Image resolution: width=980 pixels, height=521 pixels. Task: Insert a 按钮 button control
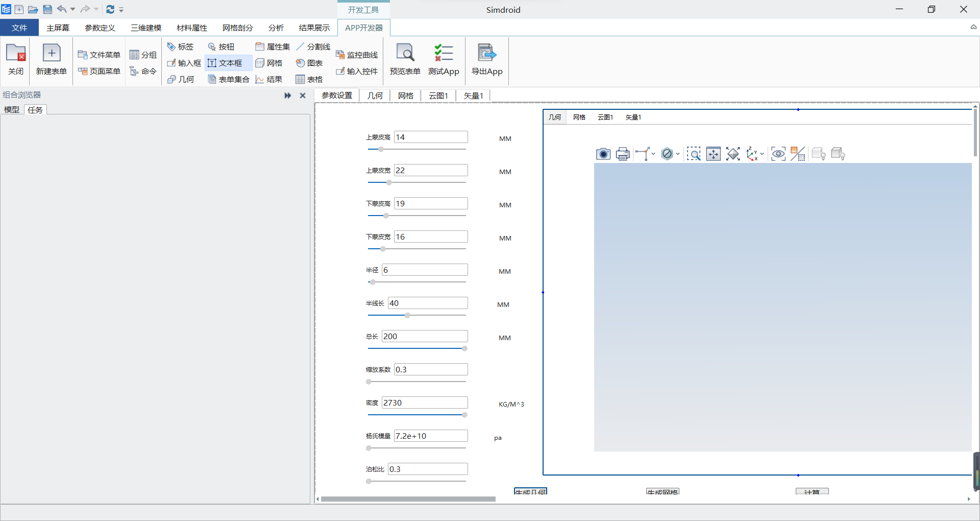pyautogui.click(x=221, y=46)
